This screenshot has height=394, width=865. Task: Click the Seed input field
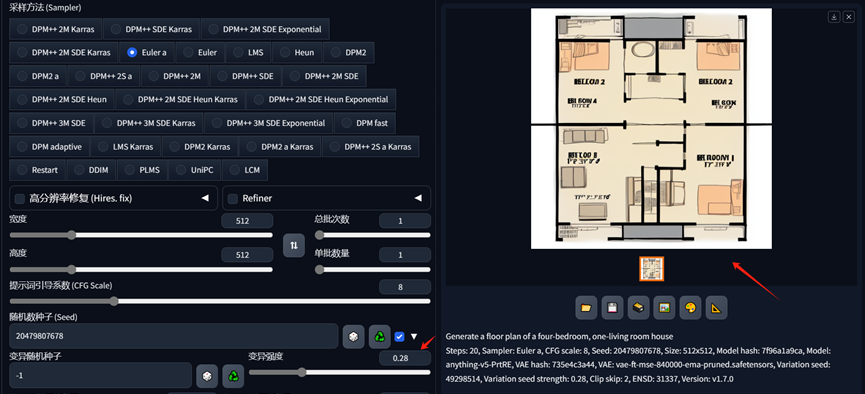[174, 336]
